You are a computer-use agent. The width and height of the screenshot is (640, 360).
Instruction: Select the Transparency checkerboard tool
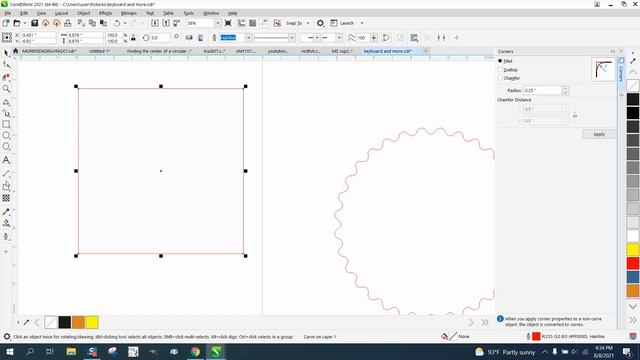[x=6, y=198]
